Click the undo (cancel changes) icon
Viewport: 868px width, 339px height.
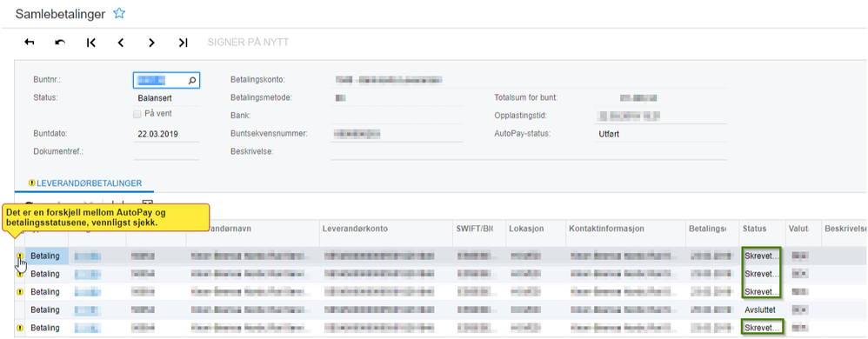pyautogui.click(x=60, y=43)
